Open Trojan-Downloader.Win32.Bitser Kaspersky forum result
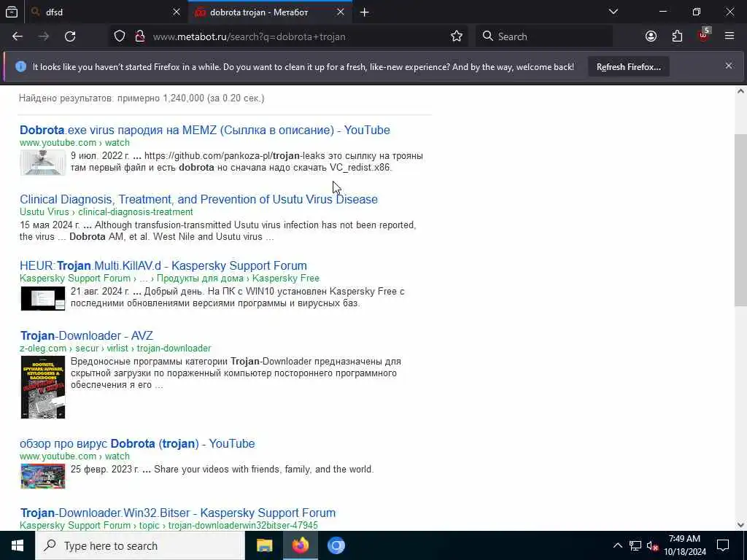 (178, 513)
